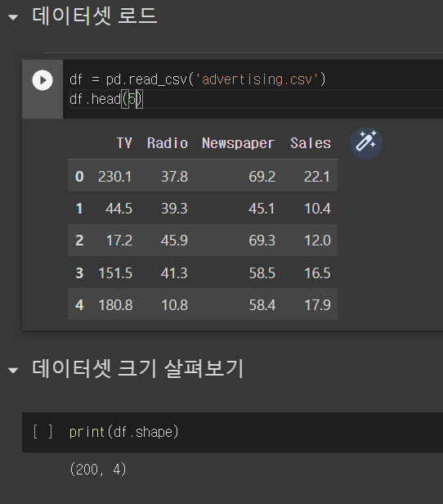Select the TV value 44.5
Image resolution: width=443 pixels, height=504 pixels.
click(119, 209)
